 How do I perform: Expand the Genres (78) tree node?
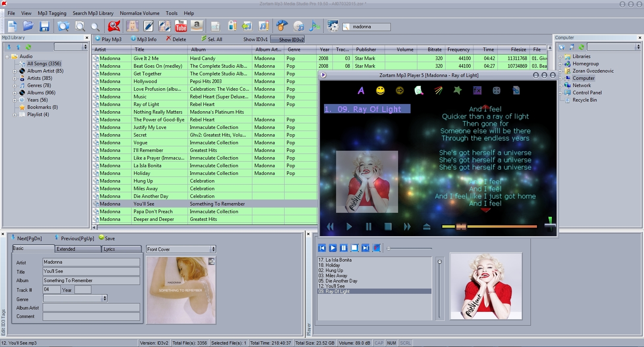click(15, 86)
